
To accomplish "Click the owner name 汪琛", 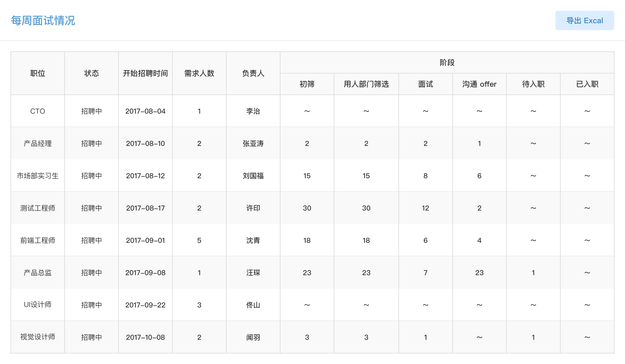I will 253,272.
